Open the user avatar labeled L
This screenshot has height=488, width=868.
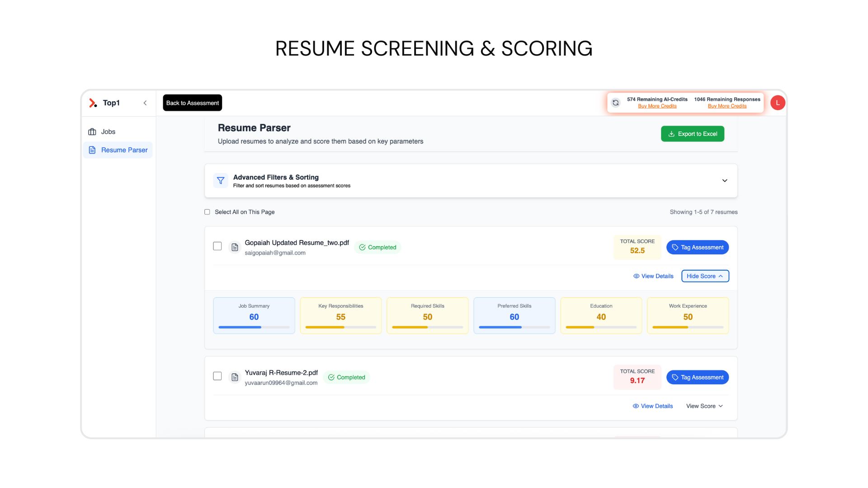(778, 103)
